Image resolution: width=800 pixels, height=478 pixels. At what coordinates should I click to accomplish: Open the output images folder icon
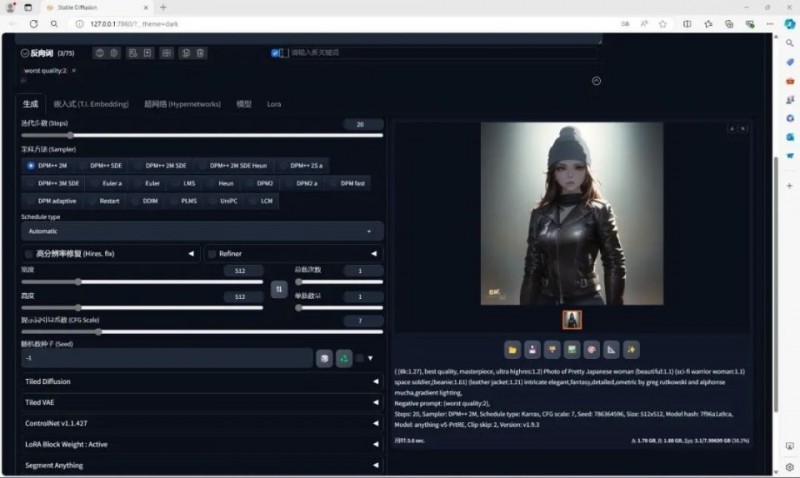pos(513,349)
